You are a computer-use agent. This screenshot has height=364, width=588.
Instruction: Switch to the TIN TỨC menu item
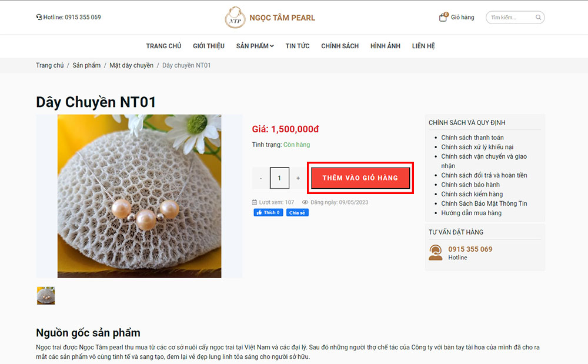[298, 46]
